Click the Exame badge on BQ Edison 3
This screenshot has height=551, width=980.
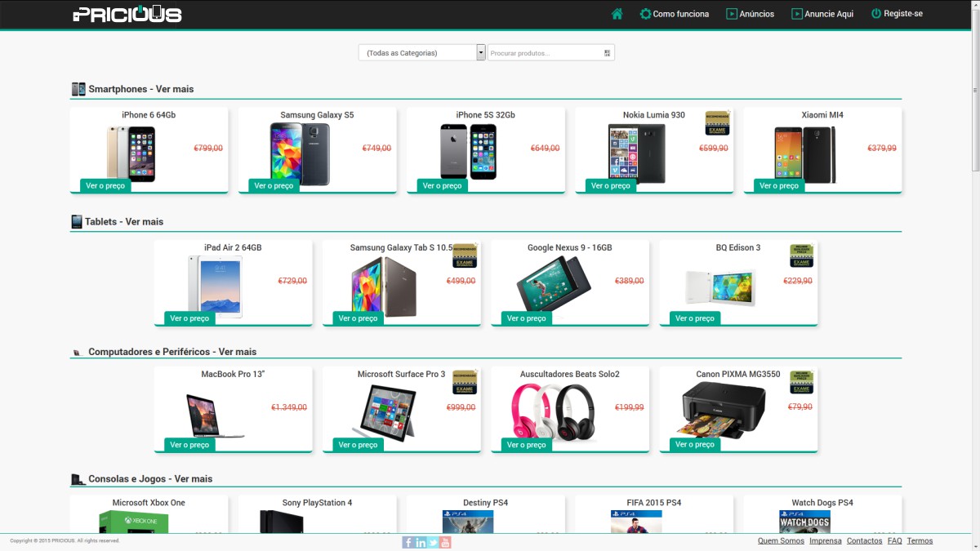point(801,256)
